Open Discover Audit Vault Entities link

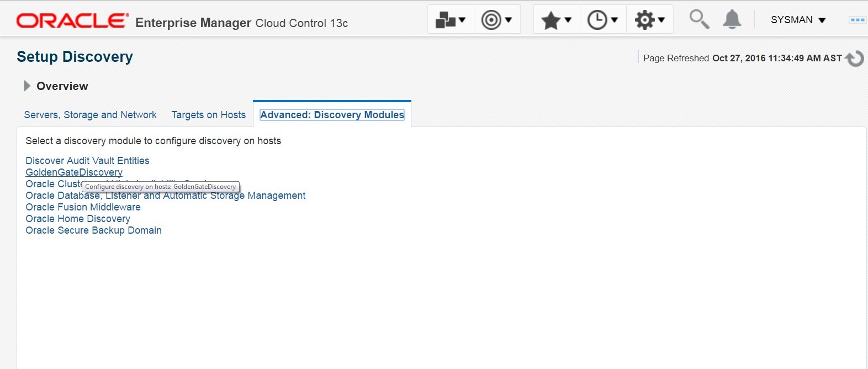click(87, 161)
